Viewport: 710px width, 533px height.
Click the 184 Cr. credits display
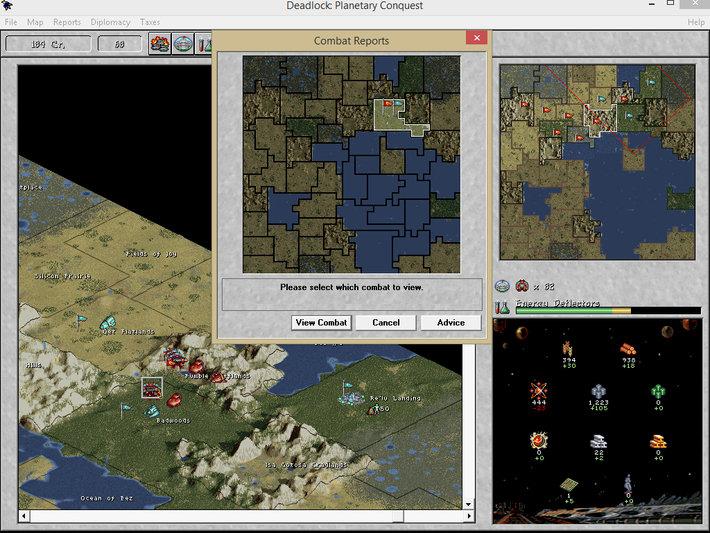click(x=48, y=44)
